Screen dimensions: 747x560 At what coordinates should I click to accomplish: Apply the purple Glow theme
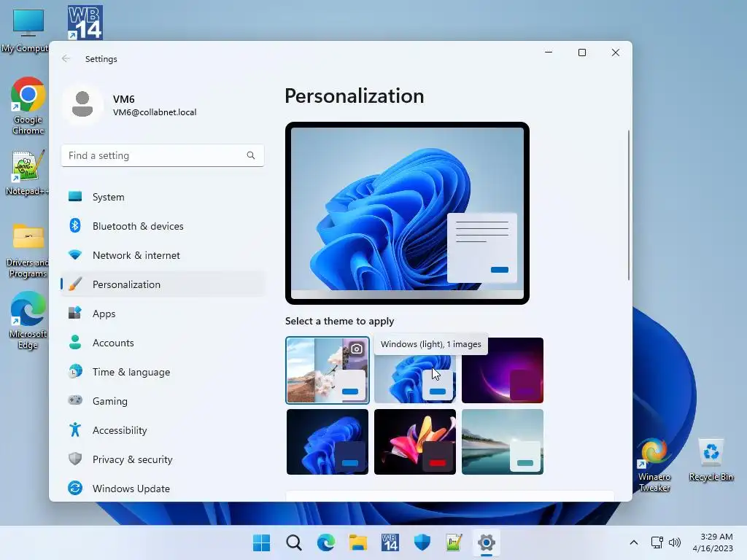503,370
